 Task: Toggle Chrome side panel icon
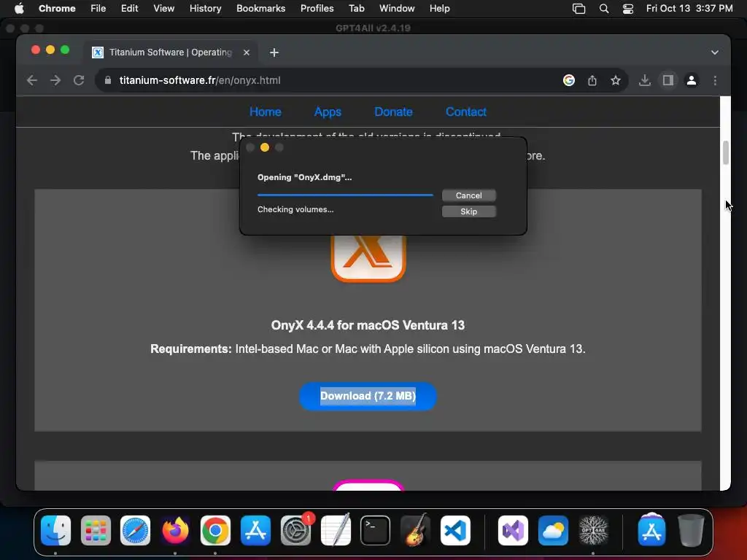(668, 80)
